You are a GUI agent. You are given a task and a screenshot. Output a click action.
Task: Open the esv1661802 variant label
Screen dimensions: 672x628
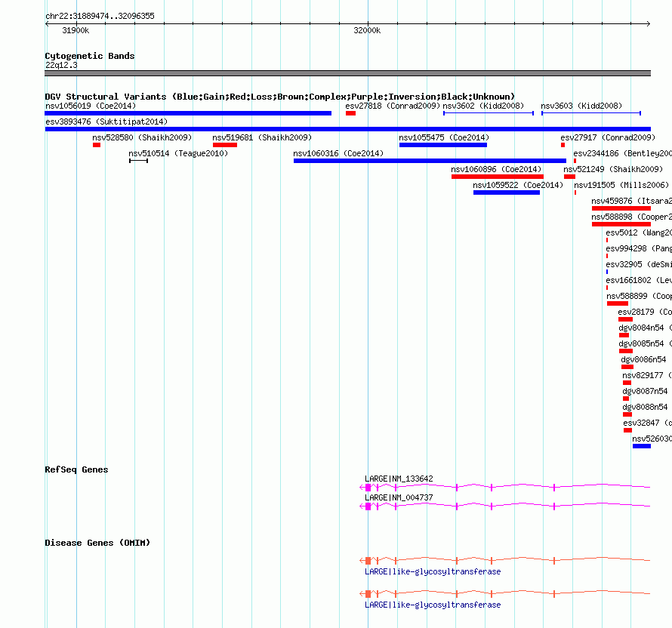pyautogui.click(x=639, y=280)
